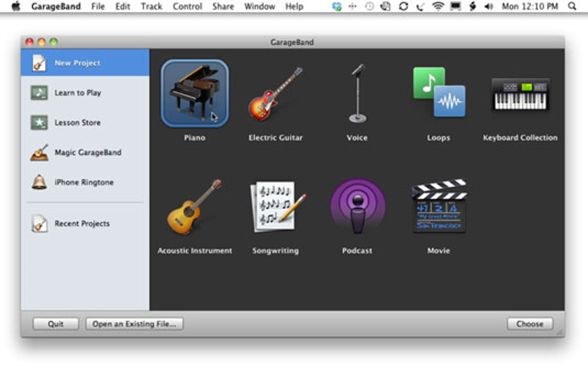588x366 pixels.
Task: Click the clock showing Mon 12:10 PM
Action: (x=530, y=6)
